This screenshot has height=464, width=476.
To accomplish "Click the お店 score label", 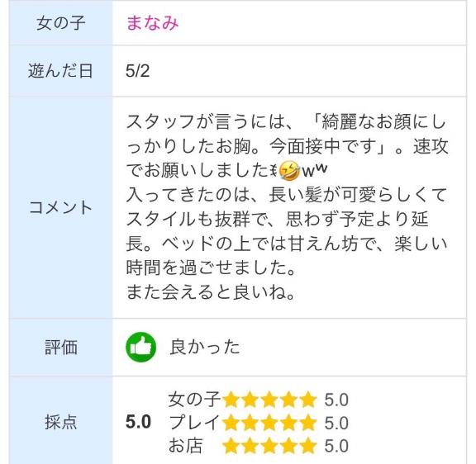I will coord(186,446).
